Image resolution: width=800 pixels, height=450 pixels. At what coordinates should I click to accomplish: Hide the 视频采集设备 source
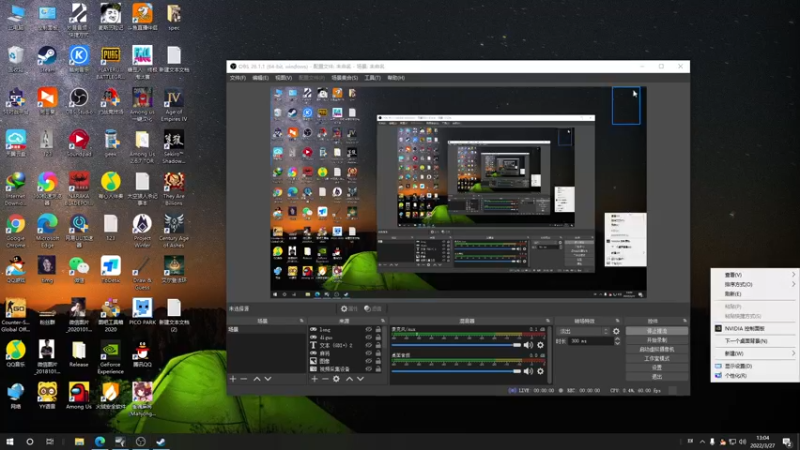[x=369, y=368]
